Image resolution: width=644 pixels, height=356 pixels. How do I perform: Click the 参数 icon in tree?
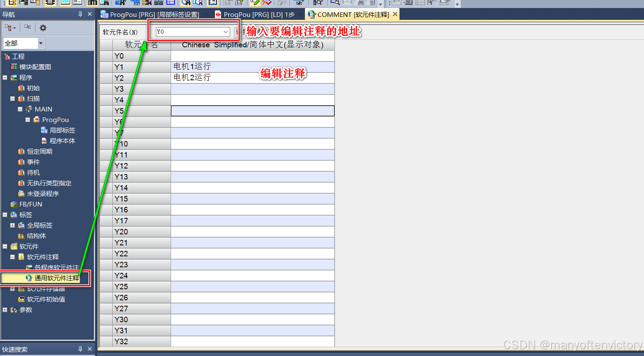(x=14, y=310)
